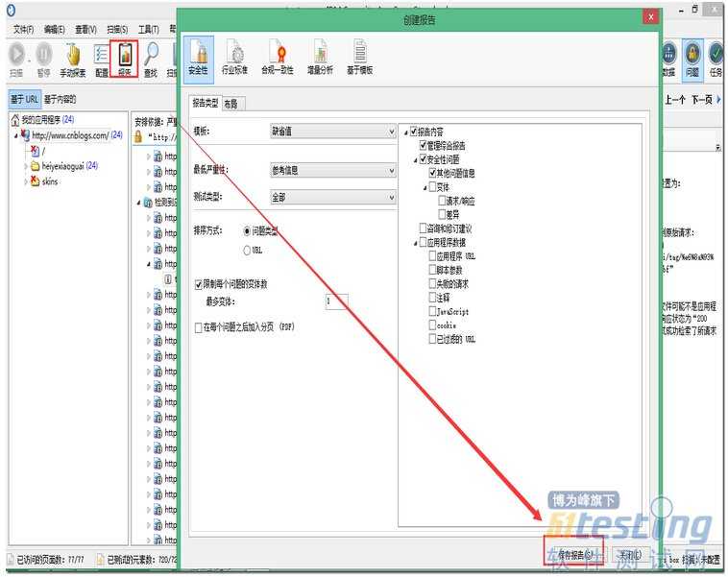Click the 报告 (Report) toolbar icon
The image size is (728, 577).
pyautogui.click(x=125, y=55)
